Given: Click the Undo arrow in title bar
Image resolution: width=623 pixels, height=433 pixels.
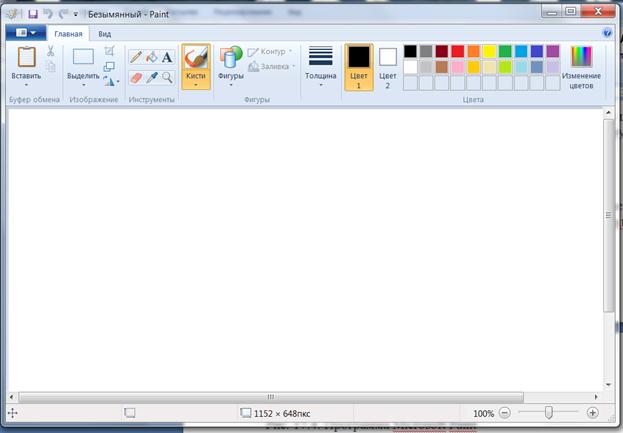Looking at the screenshot, I should tap(48, 14).
